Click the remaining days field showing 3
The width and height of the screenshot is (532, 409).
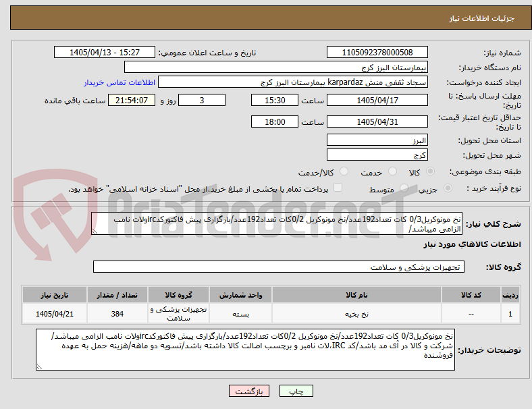pyautogui.click(x=202, y=100)
